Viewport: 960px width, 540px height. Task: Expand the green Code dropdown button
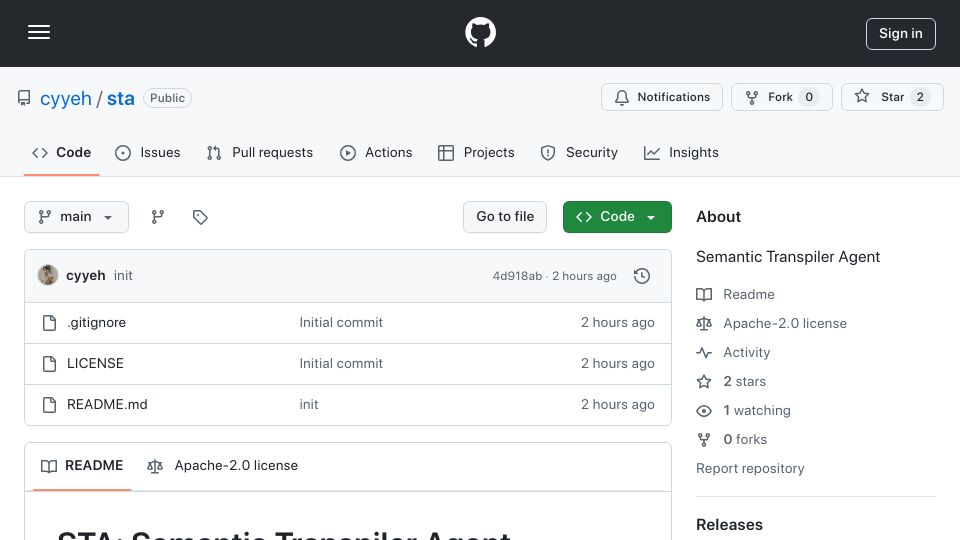coord(617,217)
